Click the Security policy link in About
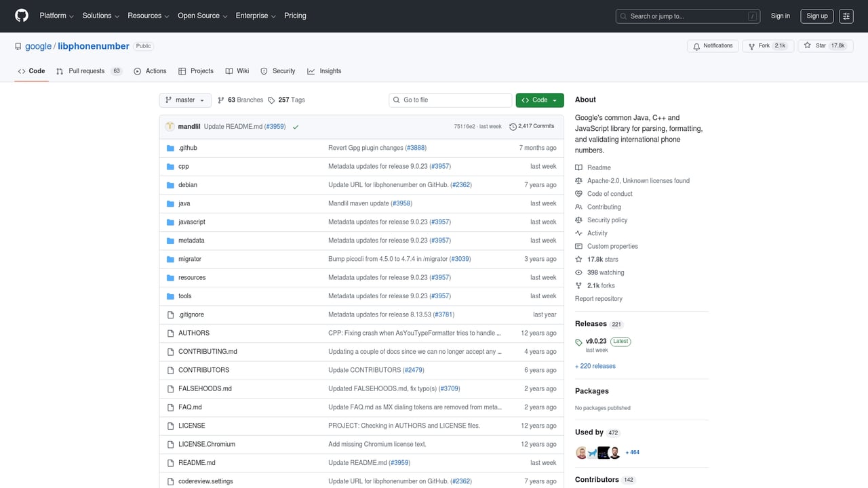 [x=607, y=220]
